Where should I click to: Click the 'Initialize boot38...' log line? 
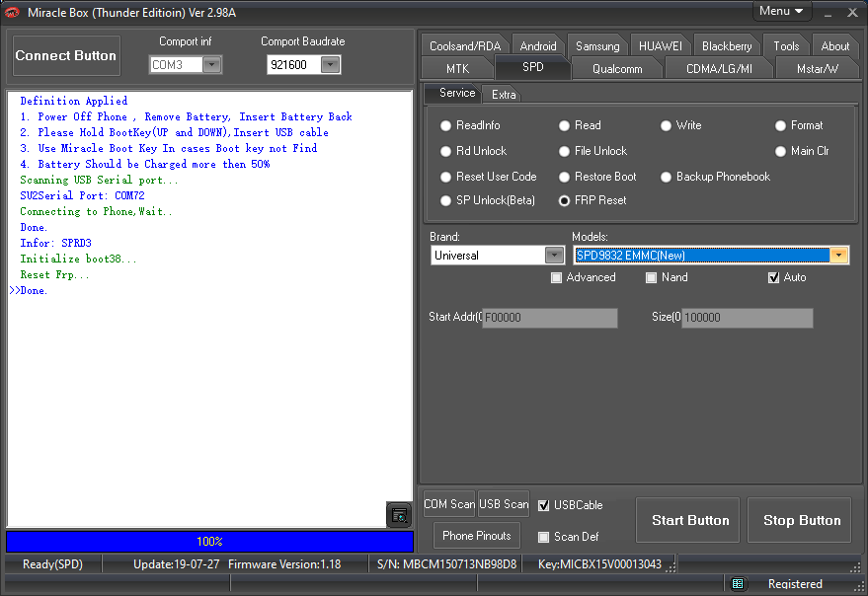[78, 259]
